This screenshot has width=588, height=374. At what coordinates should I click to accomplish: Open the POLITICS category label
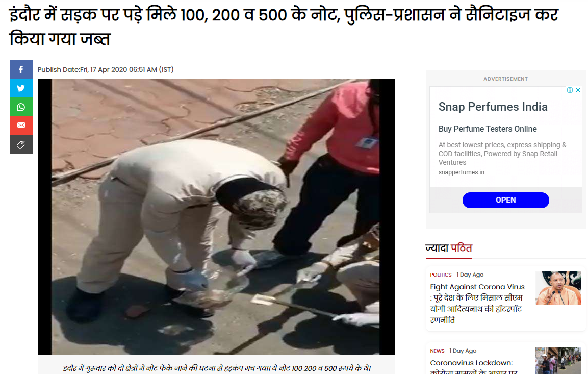click(x=441, y=275)
